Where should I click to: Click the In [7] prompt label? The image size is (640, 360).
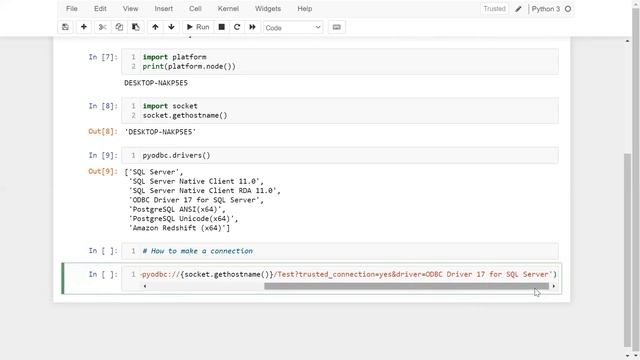(x=103, y=57)
